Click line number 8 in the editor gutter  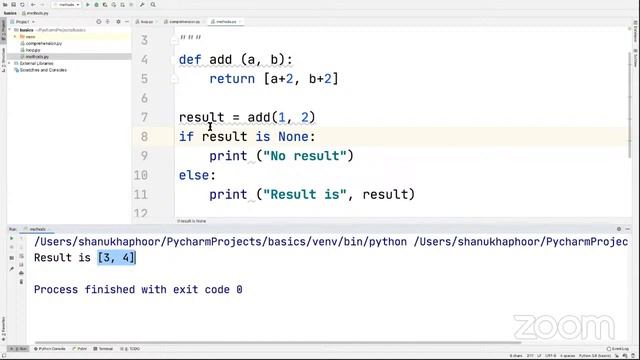[x=144, y=136]
